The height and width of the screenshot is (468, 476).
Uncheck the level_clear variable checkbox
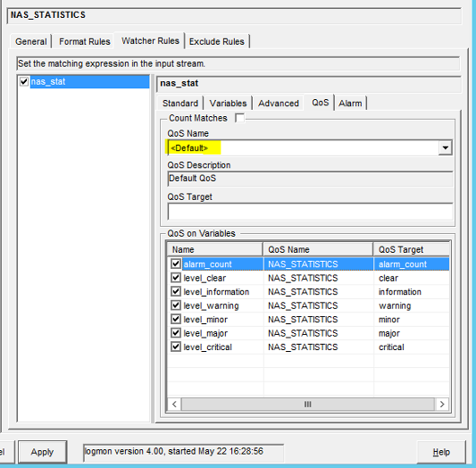tap(176, 278)
